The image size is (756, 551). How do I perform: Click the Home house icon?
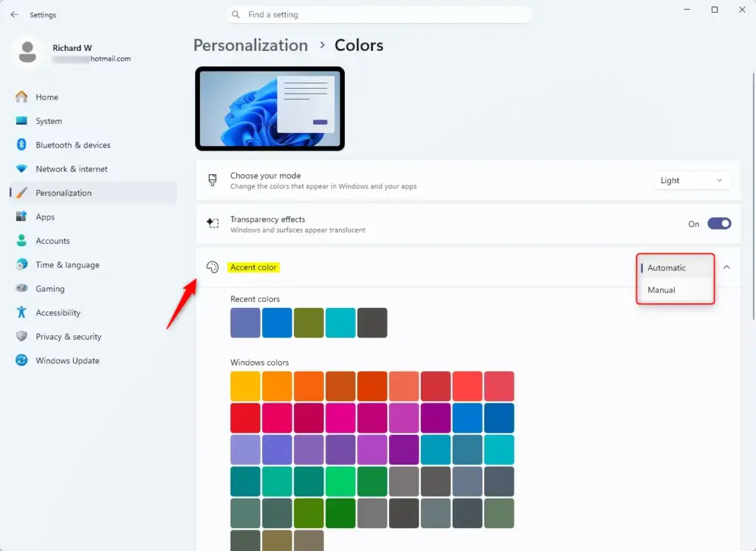(x=21, y=97)
